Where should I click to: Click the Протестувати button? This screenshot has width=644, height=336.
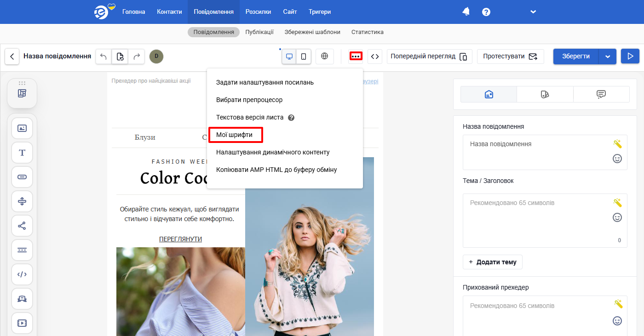[511, 57]
